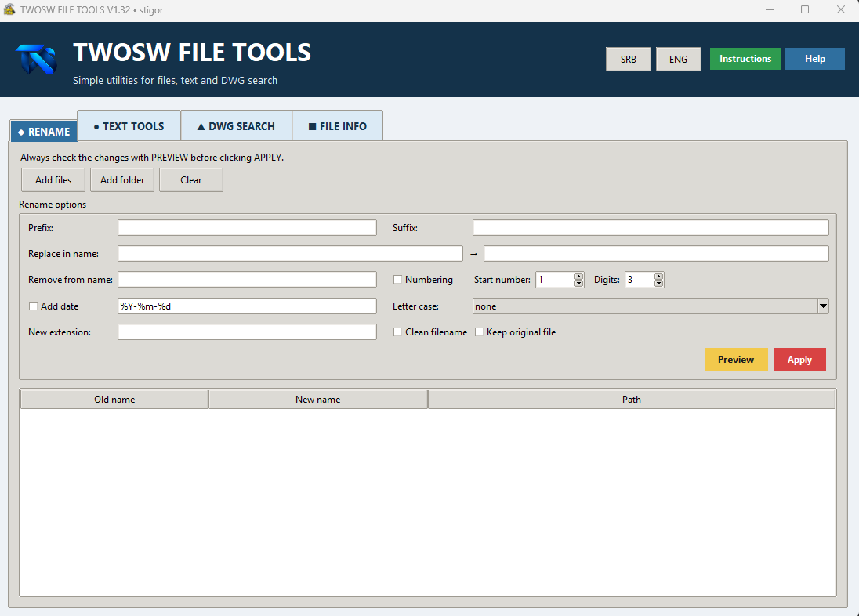Open the DWG SEARCH tab
The image size is (859, 616).
[236, 126]
